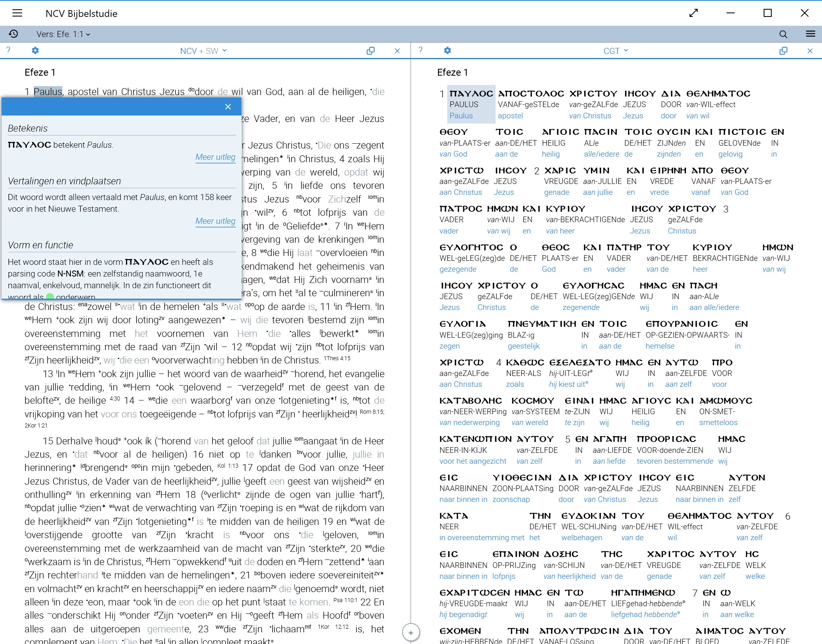
Task: Click help question mark in left pane
Action: (x=8, y=50)
